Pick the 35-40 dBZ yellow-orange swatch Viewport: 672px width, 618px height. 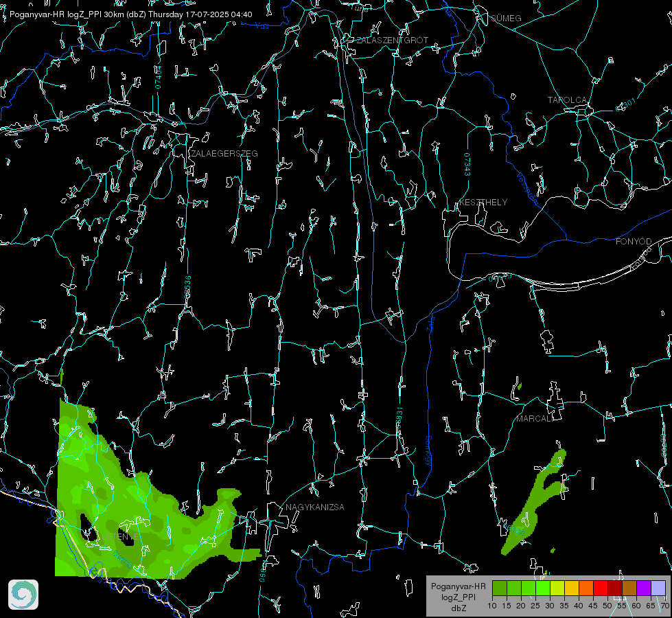tap(572, 588)
